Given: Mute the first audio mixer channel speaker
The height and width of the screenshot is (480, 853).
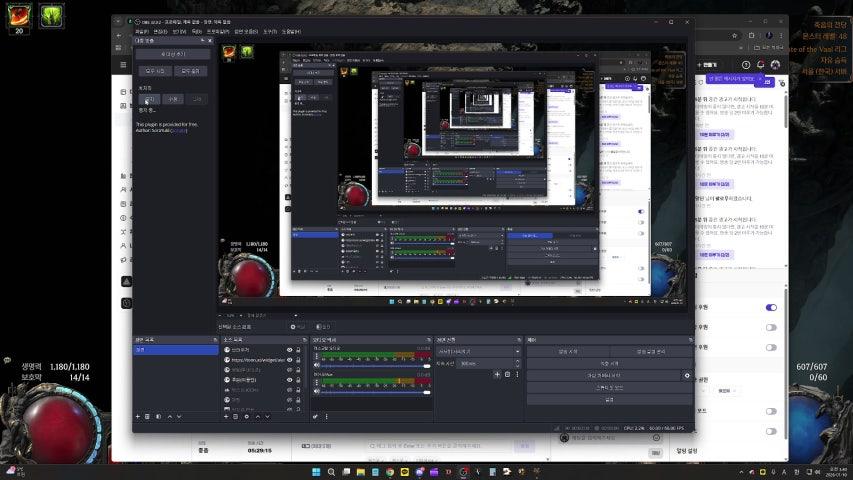Looking at the screenshot, I should click(317, 364).
